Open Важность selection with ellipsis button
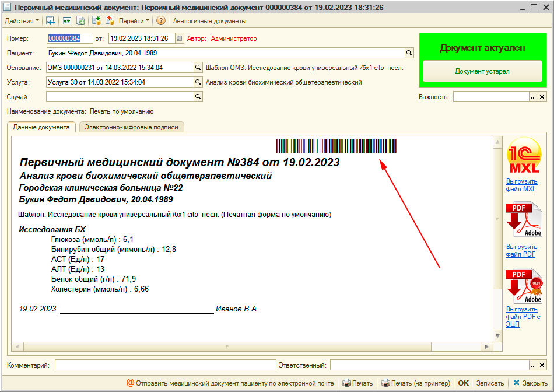 (x=532, y=97)
